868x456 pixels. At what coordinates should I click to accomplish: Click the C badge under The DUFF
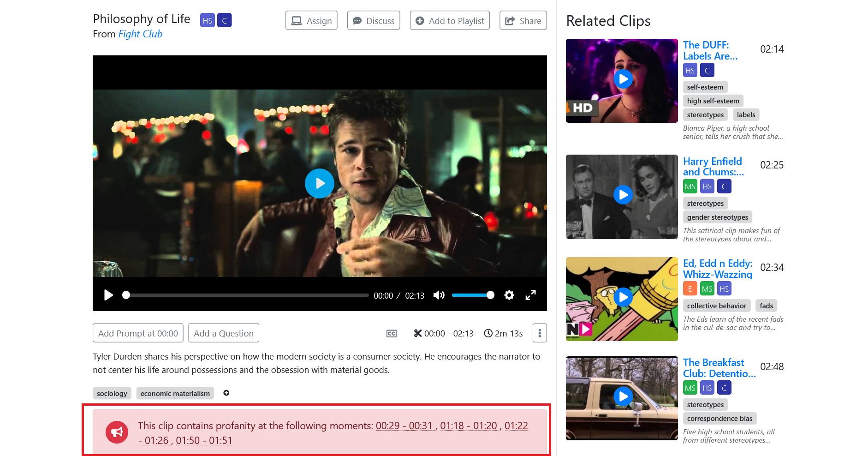coord(707,70)
